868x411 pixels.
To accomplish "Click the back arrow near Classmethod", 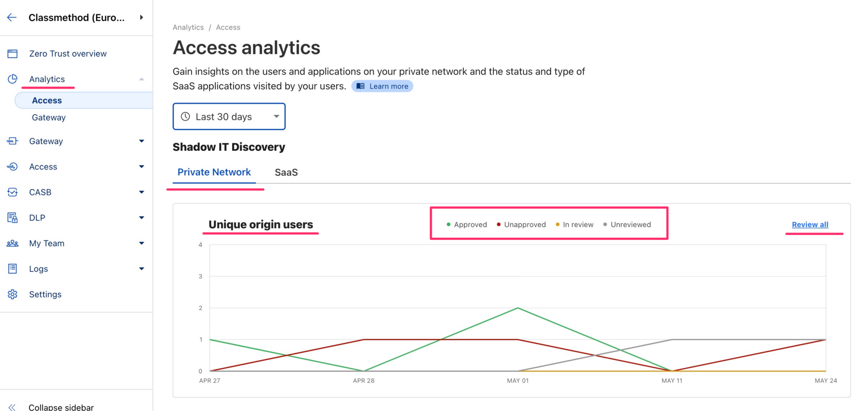I will 11,17.
